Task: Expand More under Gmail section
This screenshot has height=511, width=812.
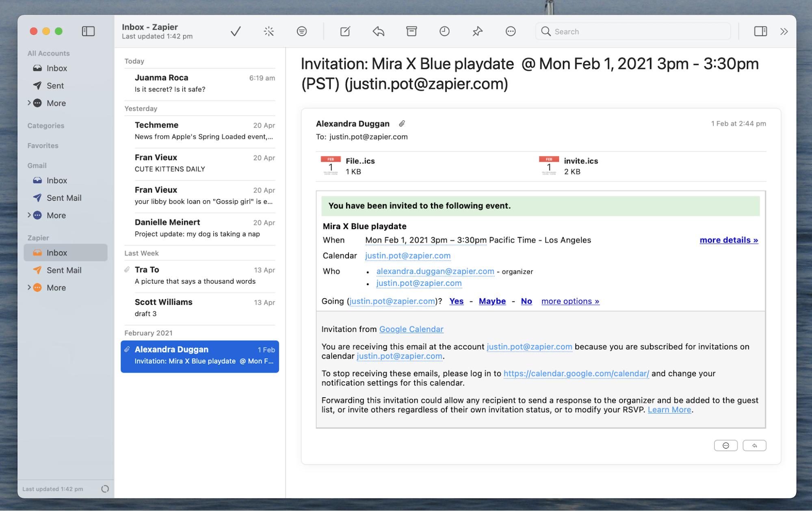Action: pos(29,215)
